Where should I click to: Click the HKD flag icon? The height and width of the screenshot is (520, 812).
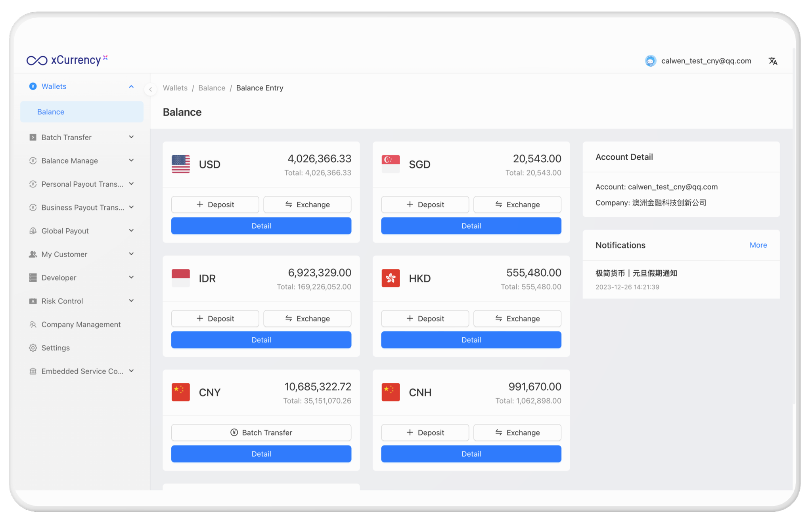point(391,278)
